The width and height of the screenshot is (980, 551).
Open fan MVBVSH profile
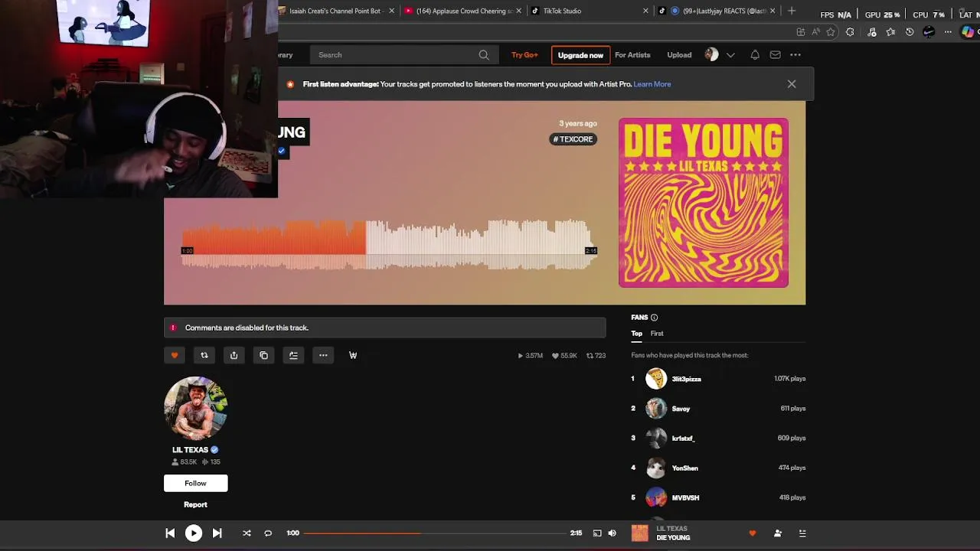685,498
